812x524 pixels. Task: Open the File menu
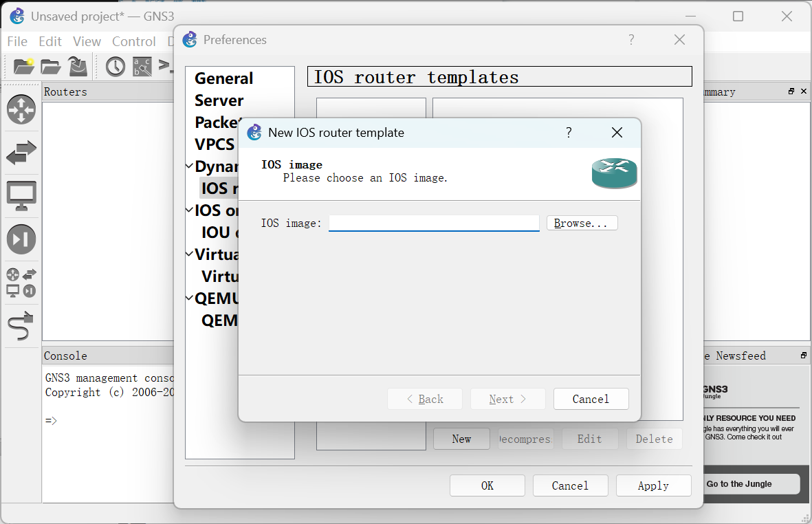tap(17, 41)
